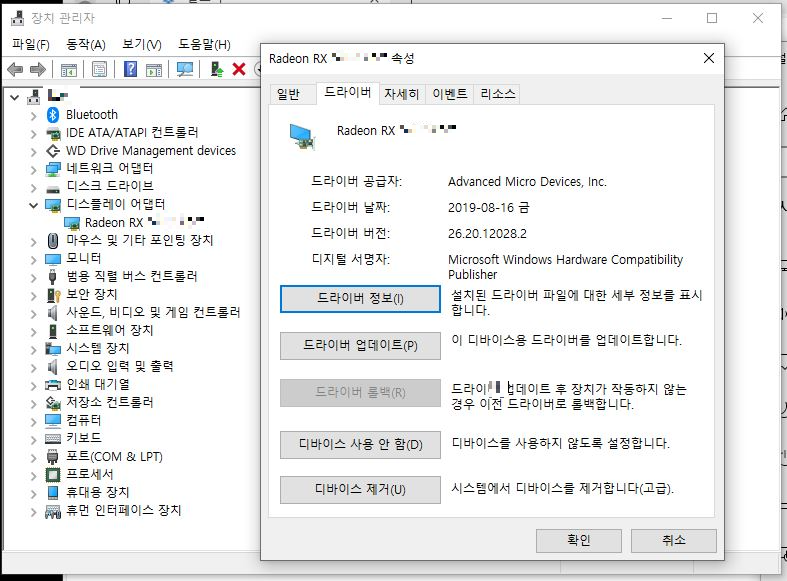The image size is (787, 581).
Task: Open the 파일(F) menu
Action: (x=31, y=45)
